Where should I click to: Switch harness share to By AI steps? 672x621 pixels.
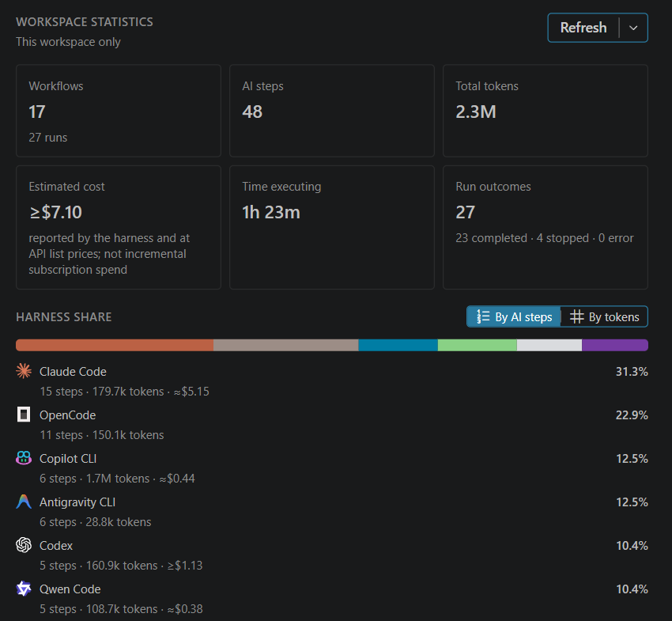(x=513, y=316)
